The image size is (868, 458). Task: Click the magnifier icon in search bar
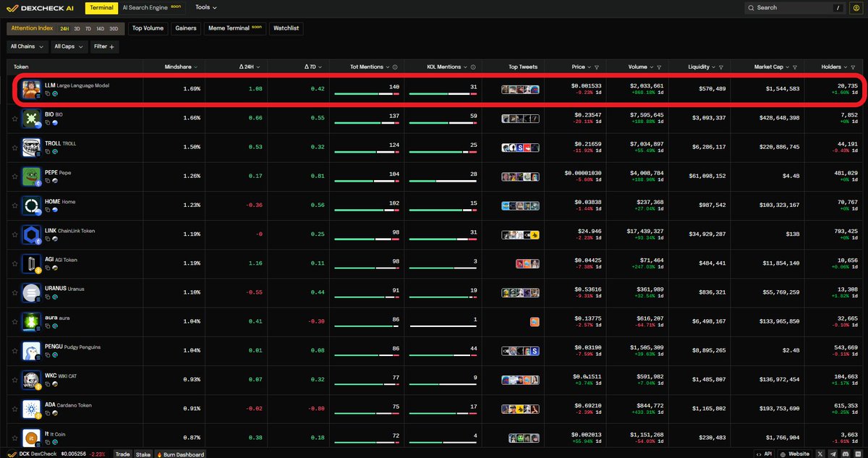752,8
